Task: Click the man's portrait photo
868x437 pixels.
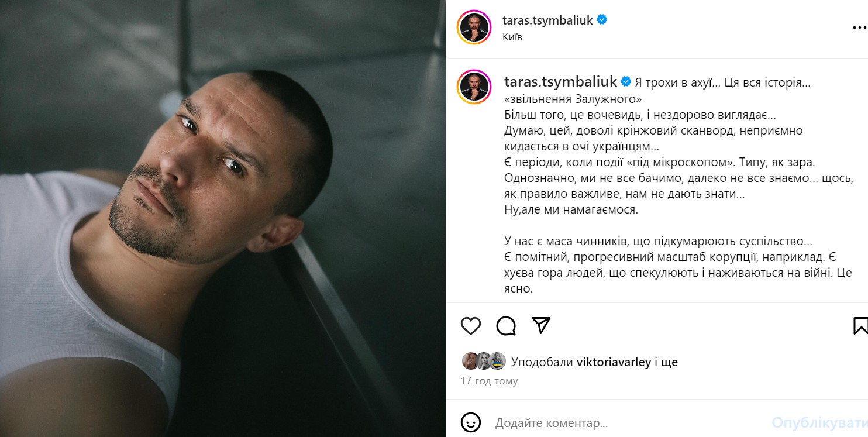Action: [222, 218]
